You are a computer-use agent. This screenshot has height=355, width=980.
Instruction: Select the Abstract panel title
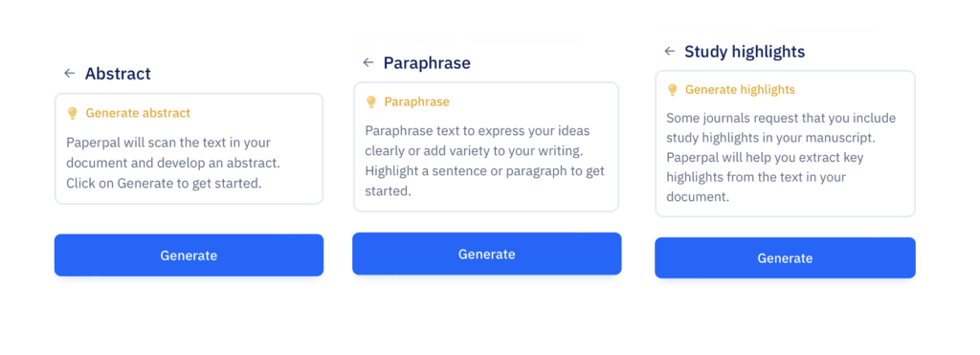[118, 73]
